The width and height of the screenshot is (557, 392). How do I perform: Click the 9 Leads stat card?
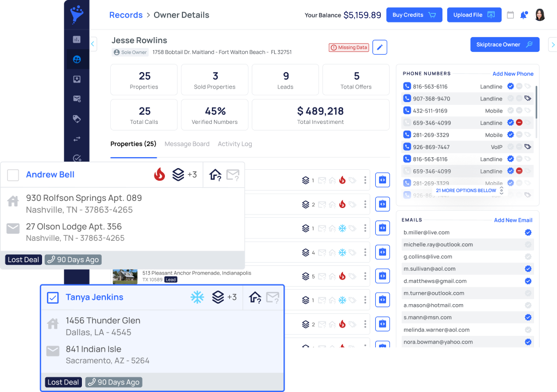pyautogui.click(x=285, y=80)
